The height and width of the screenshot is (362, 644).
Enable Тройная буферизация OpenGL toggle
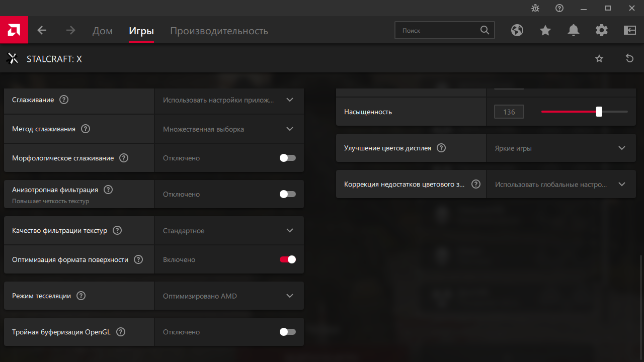coord(288,332)
